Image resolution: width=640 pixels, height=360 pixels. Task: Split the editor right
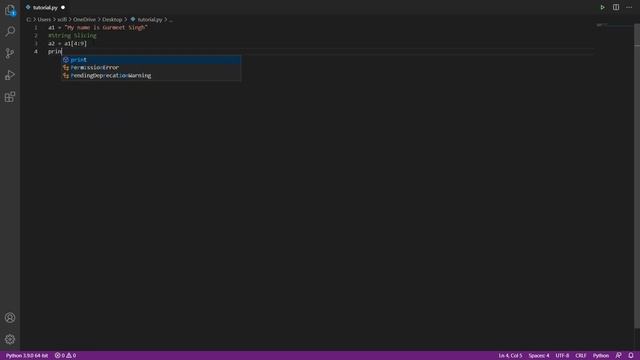tap(616, 7)
